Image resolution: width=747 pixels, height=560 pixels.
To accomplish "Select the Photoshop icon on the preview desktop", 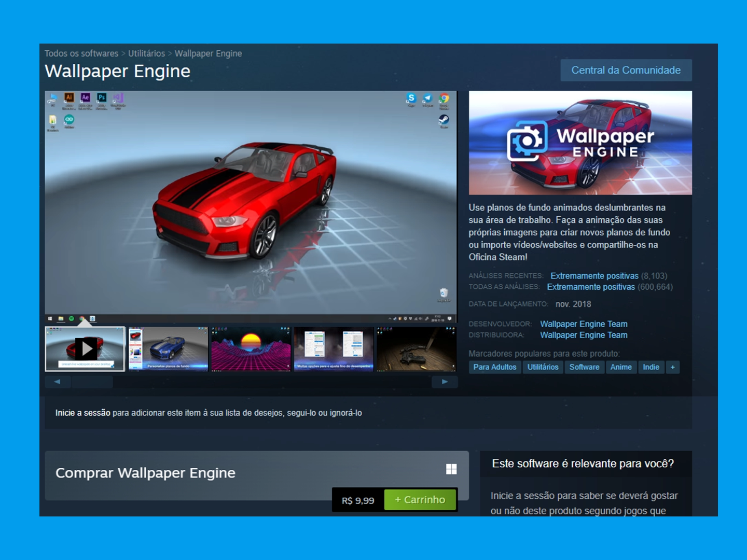I will [102, 97].
